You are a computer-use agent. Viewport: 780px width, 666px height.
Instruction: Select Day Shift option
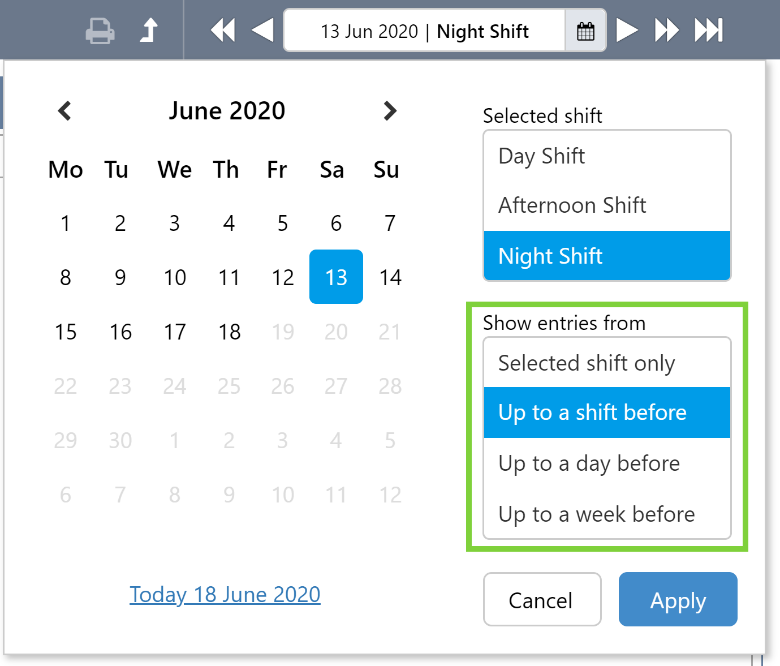[x=607, y=156]
